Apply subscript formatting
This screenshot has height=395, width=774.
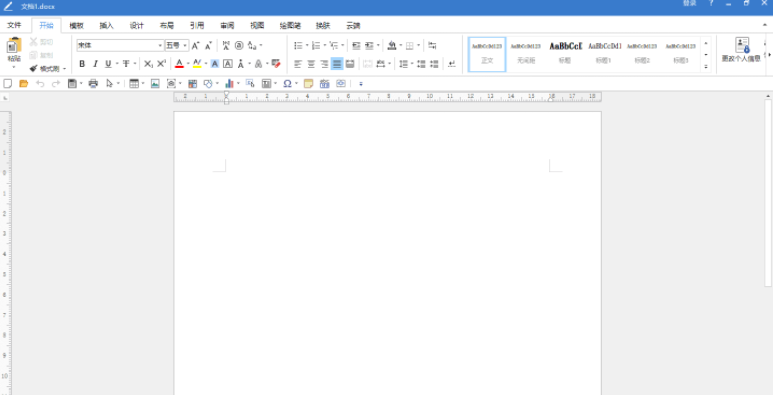(148, 64)
